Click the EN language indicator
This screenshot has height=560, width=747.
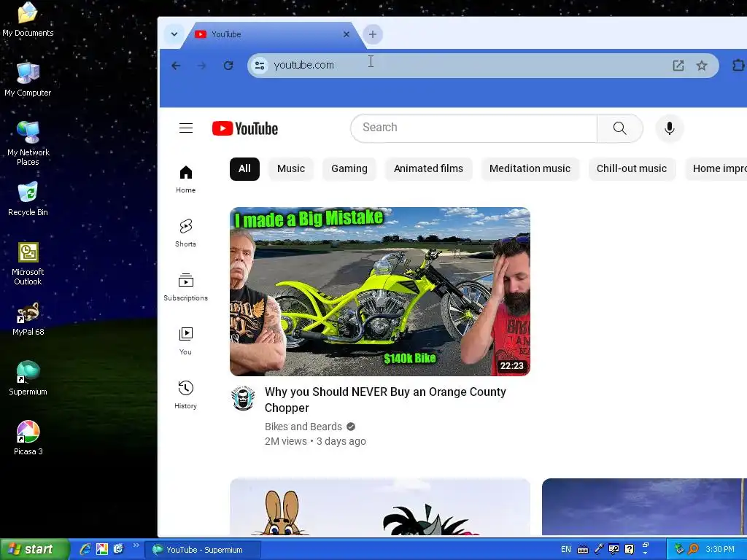tap(566, 550)
